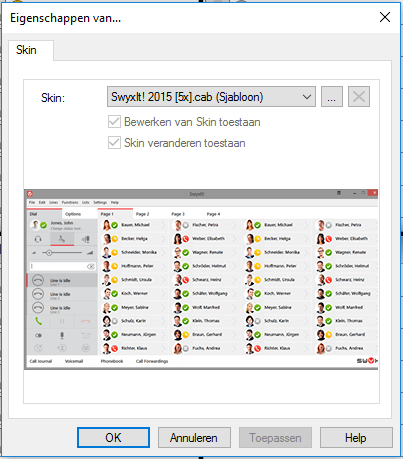Click green call handset icon in preview
Screen dimensions: 403x459
pos(39,321)
